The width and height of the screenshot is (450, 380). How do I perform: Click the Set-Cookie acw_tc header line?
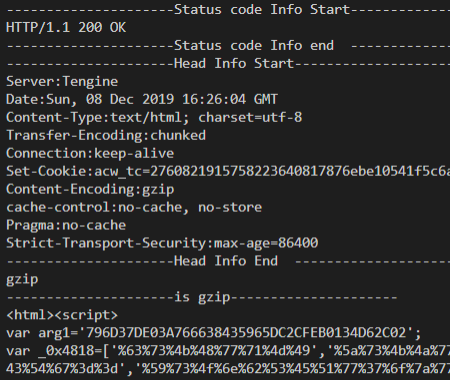point(228,171)
